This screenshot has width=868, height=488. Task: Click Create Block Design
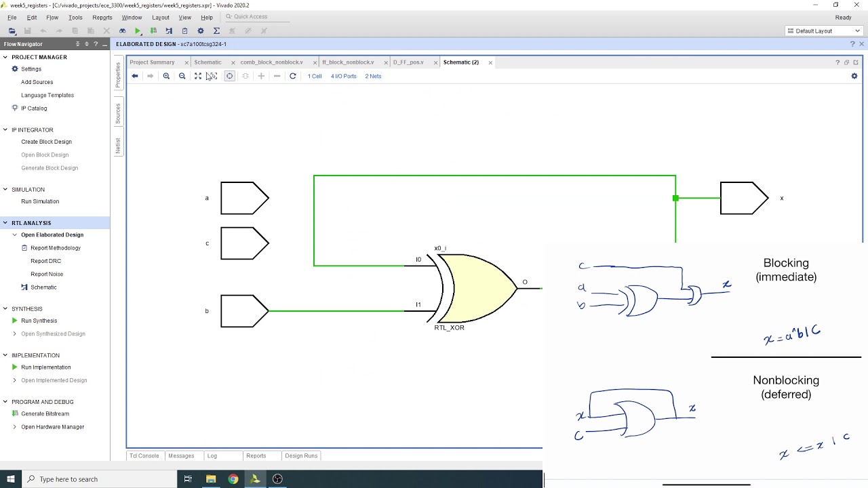(46, 142)
